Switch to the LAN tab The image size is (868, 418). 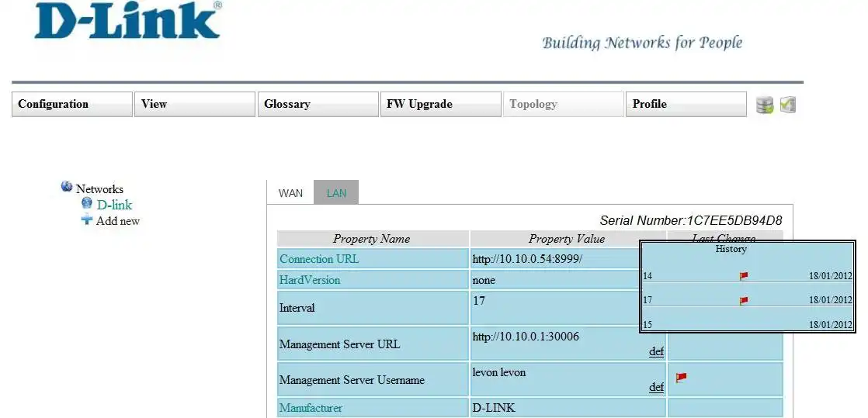click(337, 193)
